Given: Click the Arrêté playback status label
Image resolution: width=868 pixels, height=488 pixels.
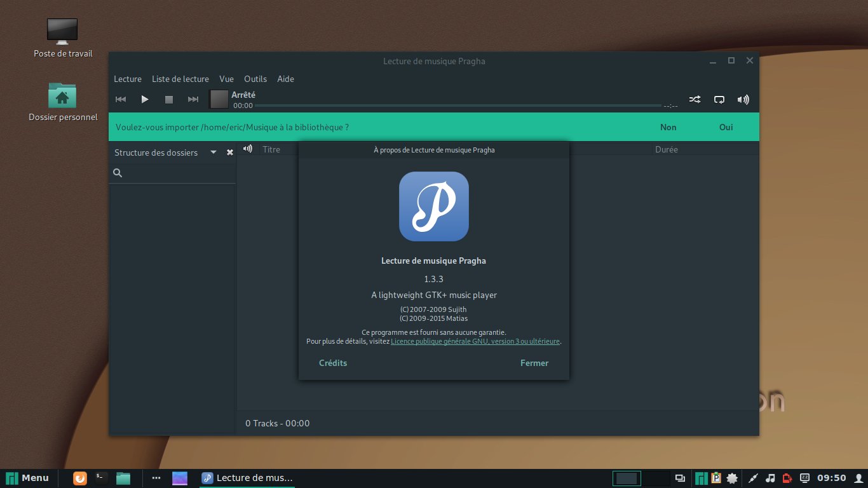Looking at the screenshot, I should coord(243,95).
